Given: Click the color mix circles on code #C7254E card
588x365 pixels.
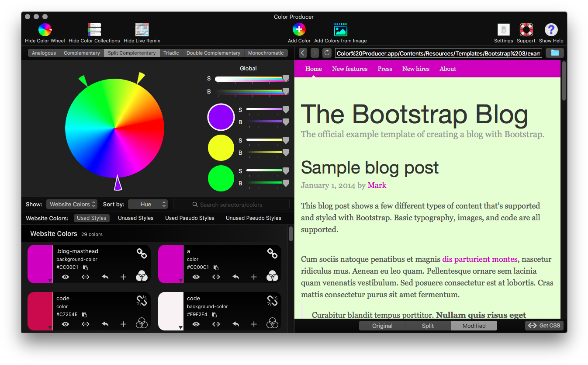Looking at the screenshot, I should pyautogui.click(x=142, y=323).
